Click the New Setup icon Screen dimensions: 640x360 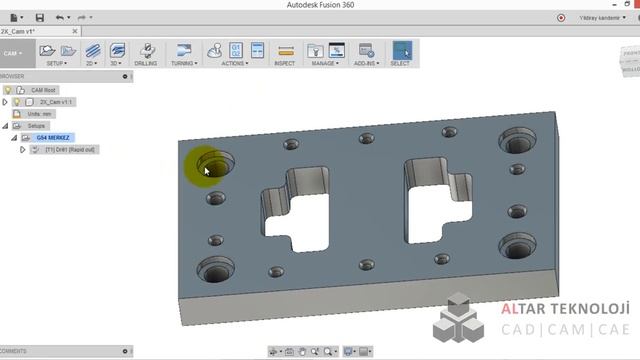coord(47,51)
